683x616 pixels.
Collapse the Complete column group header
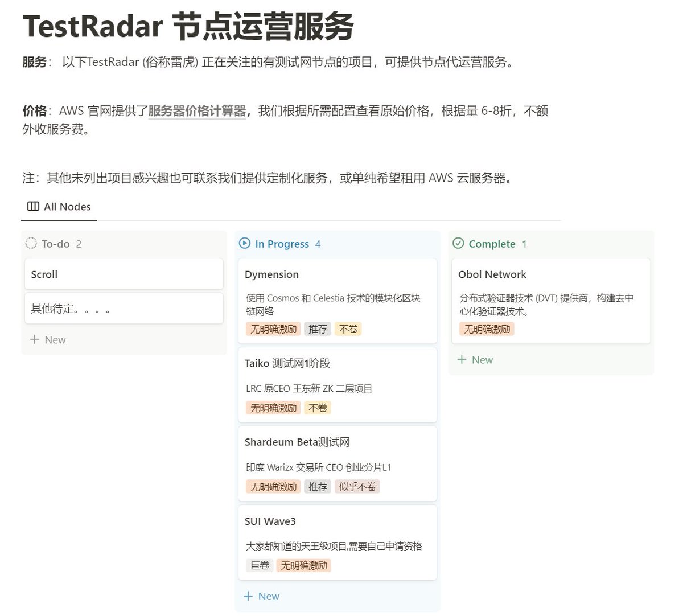[492, 243]
